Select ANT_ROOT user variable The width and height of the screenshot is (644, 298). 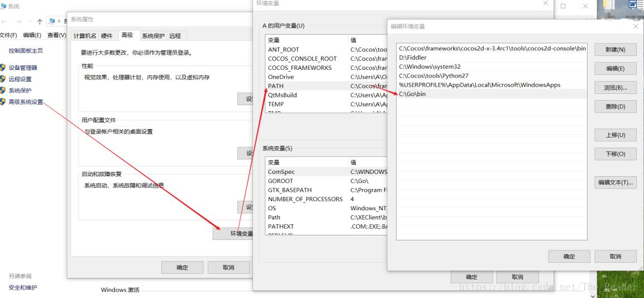pyautogui.click(x=327, y=49)
